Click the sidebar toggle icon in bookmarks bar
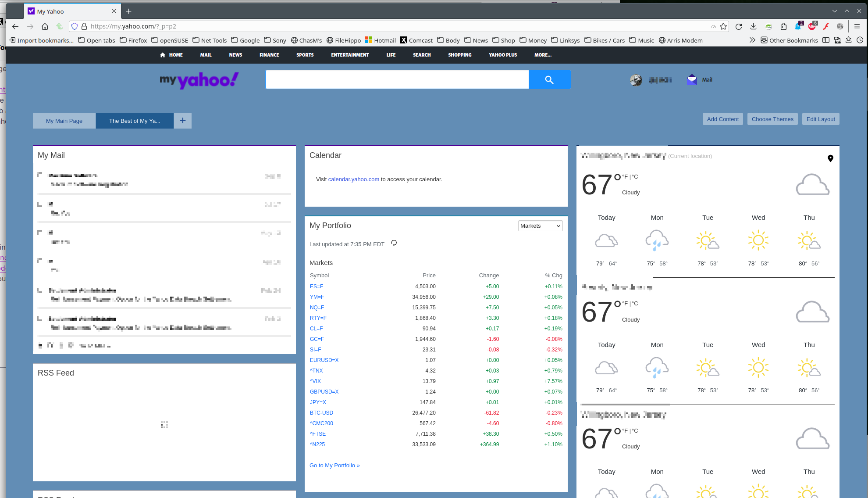This screenshot has width=868, height=498. coord(826,40)
